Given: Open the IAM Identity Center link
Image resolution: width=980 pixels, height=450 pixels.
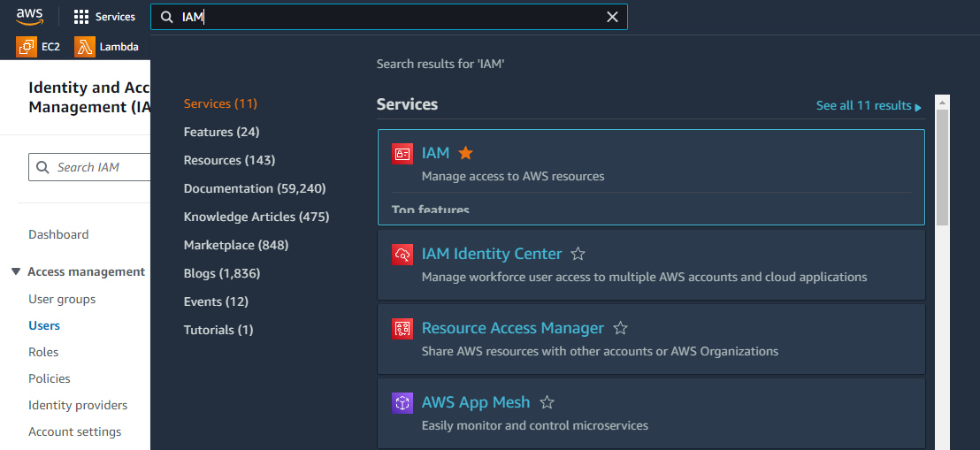Looking at the screenshot, I should coord(492,254).
